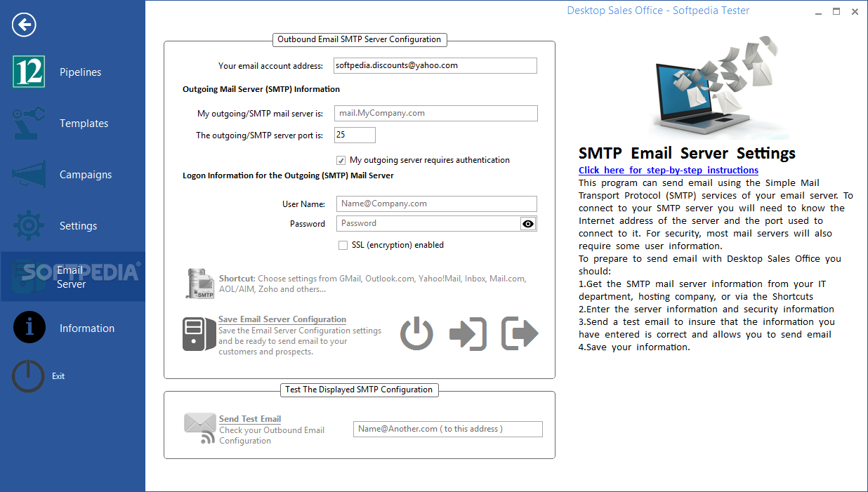Click the Exit label in sidebar

[x=58, y=376]
